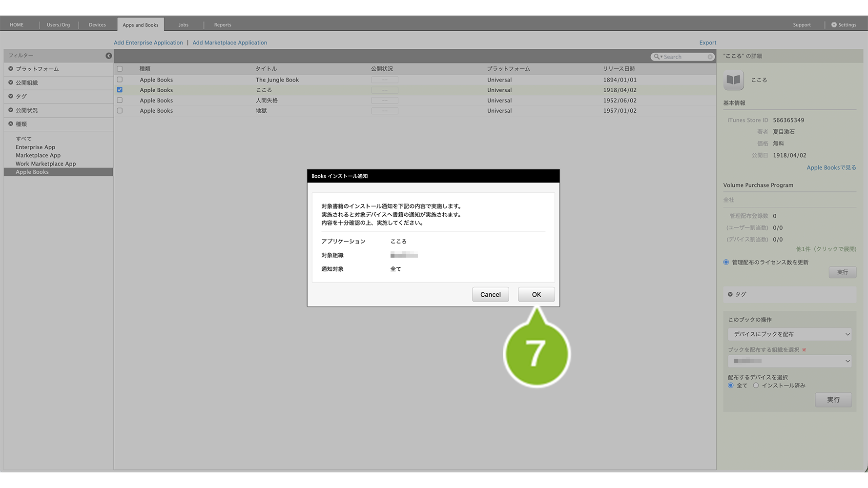
Task: Confirm dialog with OK button
Action: tap(536, 294)
